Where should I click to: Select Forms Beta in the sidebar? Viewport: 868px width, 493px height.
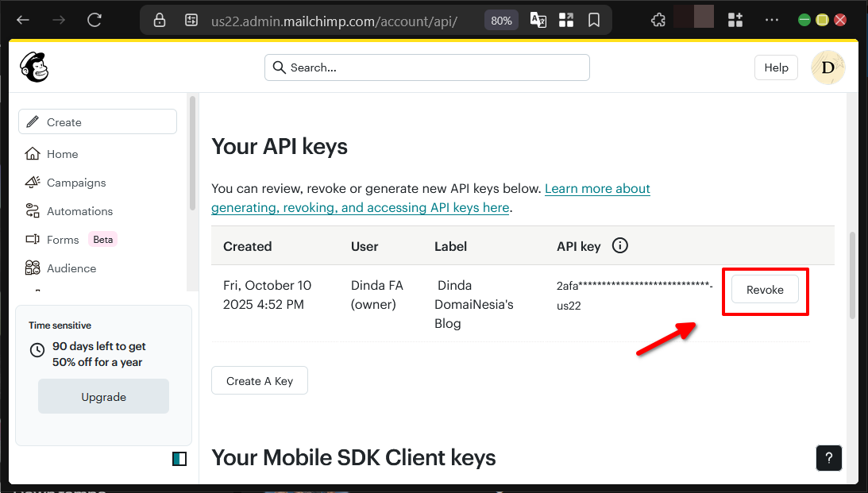point(32,239)
